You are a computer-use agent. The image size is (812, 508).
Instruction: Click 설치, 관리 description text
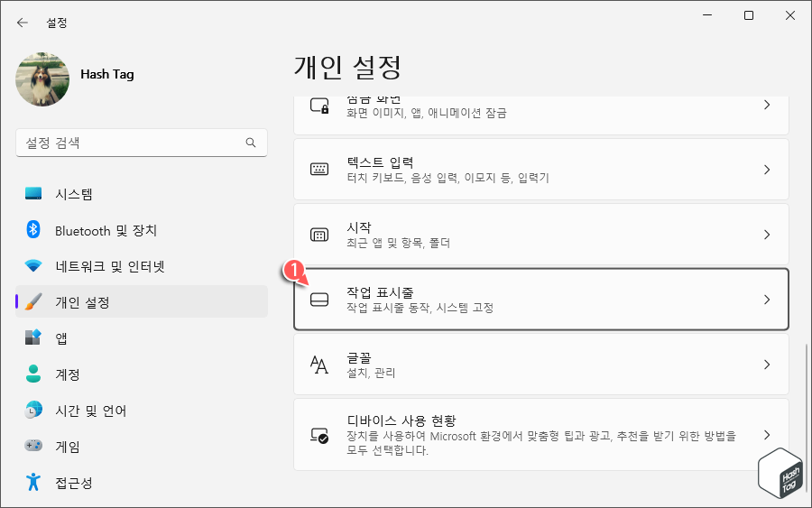(371, 373)
